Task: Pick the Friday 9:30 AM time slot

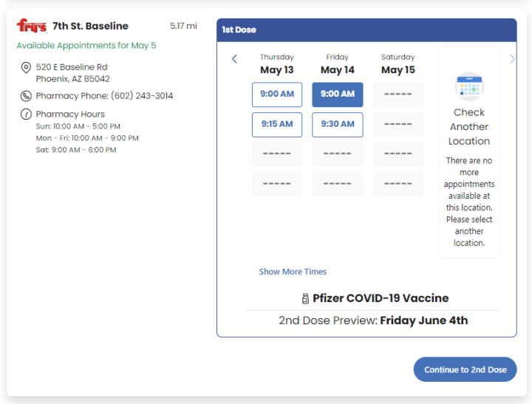Action: click(x=338, y=125)
